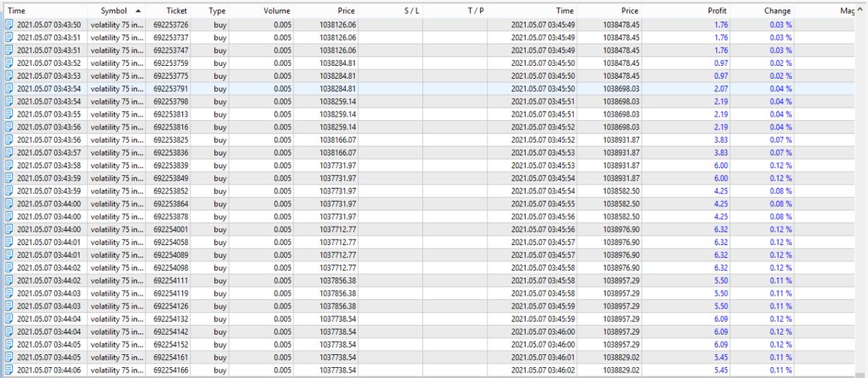This screenshot has height=378, width=868.
Task: Select ticket number 692254152 cell
Action: (171, 345)
